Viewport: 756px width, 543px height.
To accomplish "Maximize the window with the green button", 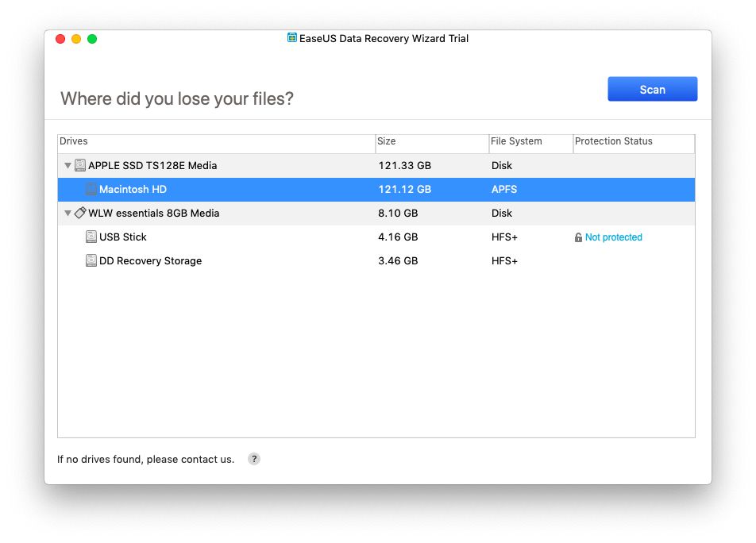I will point(92,39).
